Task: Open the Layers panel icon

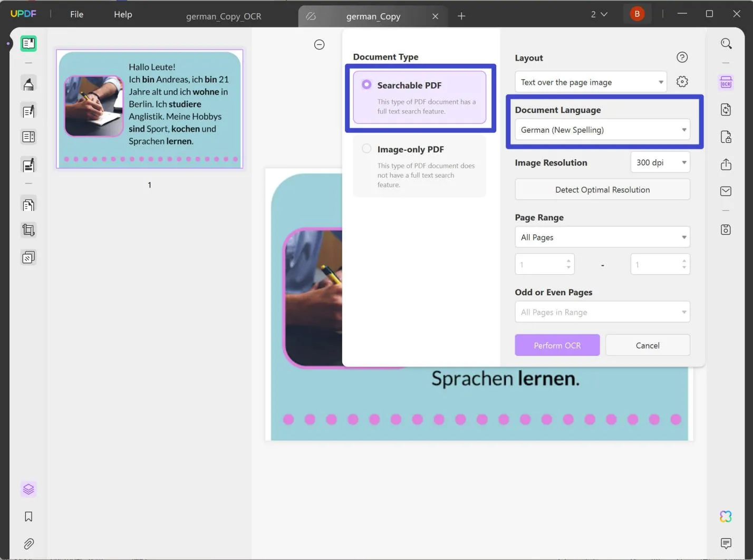Action: [x=28, y=489]
